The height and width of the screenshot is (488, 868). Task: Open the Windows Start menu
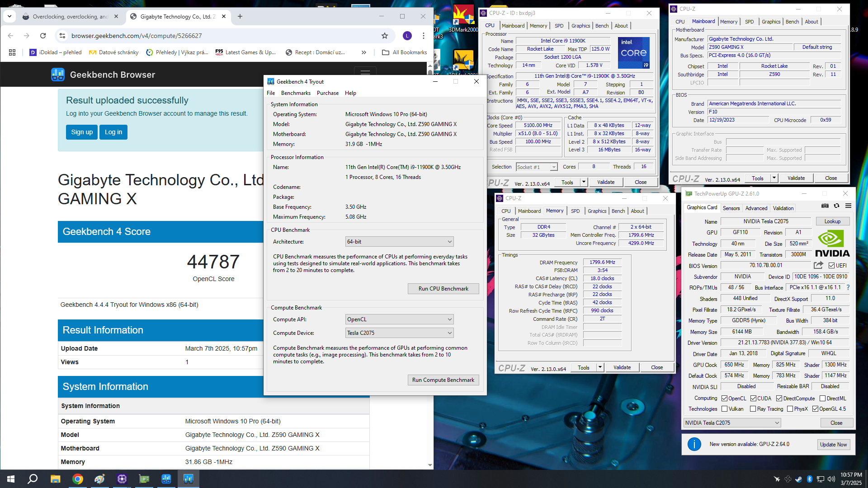point(11,479)
